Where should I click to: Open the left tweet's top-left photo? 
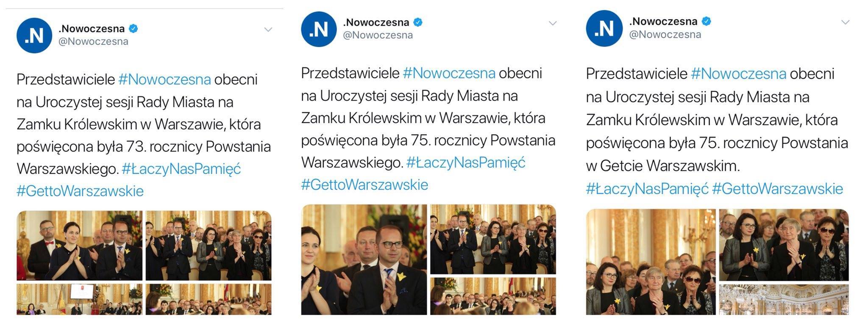[x=80, y=246]
